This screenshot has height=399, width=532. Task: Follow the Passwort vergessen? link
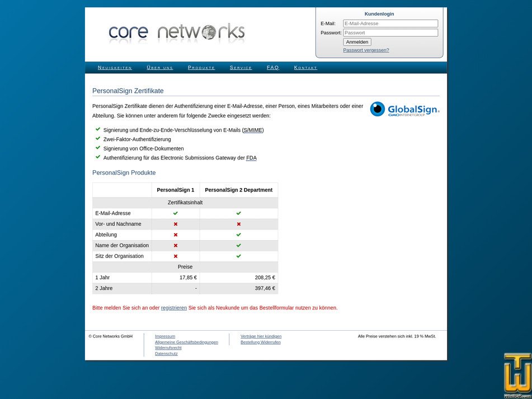pyautogui.click(x=366, y=50)
